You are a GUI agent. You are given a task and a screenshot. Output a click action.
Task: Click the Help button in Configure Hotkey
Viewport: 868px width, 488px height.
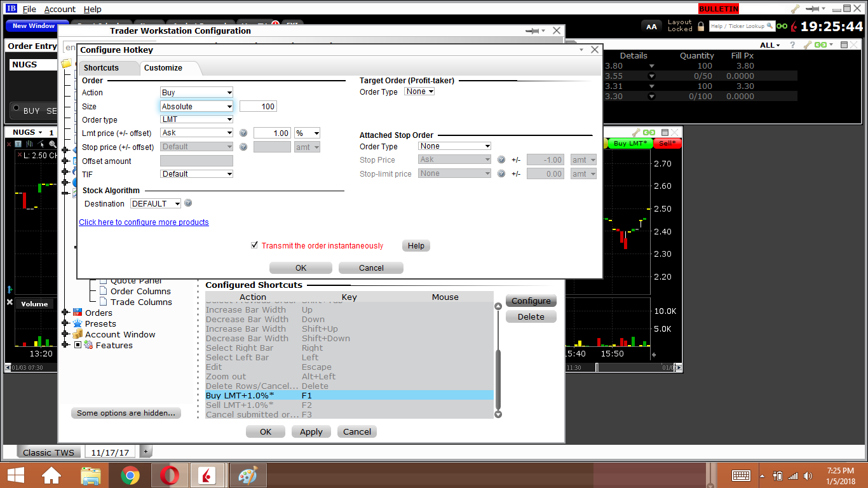[416, 246]
